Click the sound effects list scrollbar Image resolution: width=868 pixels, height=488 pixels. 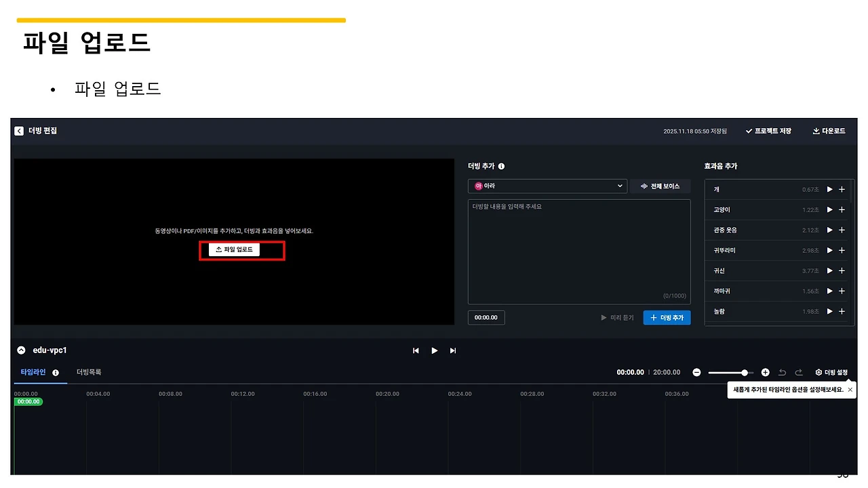852,191
